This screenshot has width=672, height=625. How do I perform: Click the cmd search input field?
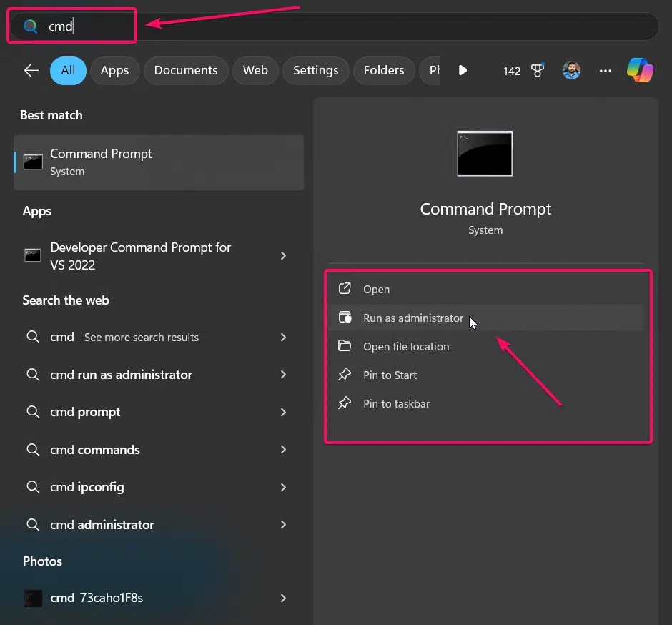coord(335,26)
